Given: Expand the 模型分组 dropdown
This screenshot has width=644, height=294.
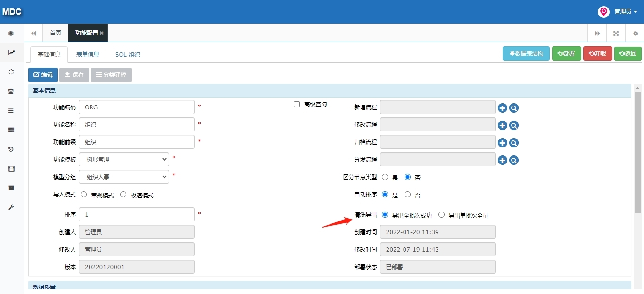Looking at the screenshot, I should (x=124, y=177).
